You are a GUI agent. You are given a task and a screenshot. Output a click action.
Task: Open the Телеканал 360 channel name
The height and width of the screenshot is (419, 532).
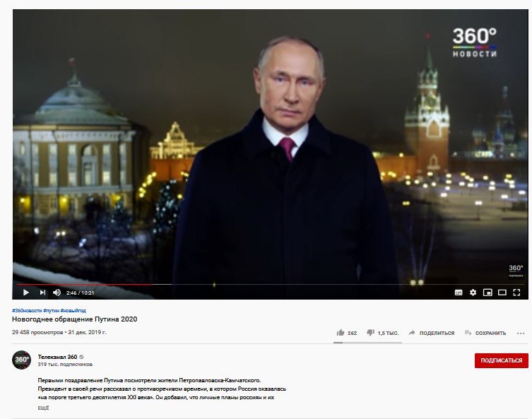click(57, 357)
